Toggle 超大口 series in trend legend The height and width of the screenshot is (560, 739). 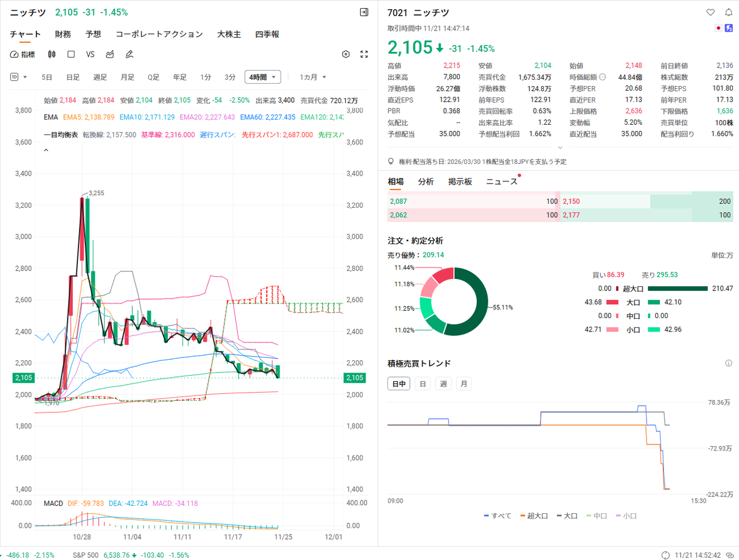coord(534,516)
